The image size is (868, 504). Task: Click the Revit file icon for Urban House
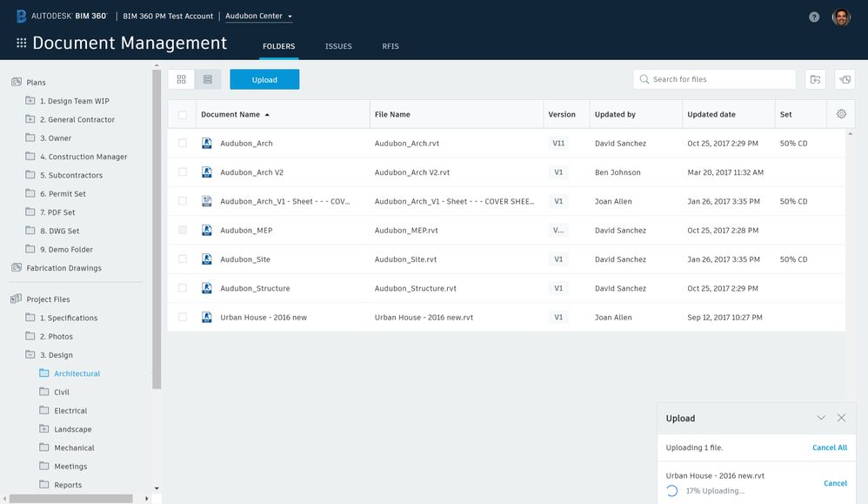pos(206,317)
